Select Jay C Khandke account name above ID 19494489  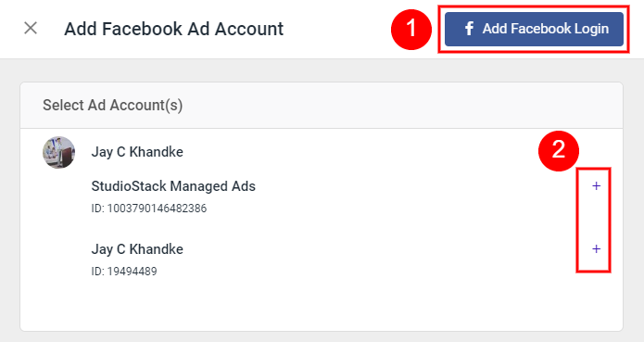137,248
